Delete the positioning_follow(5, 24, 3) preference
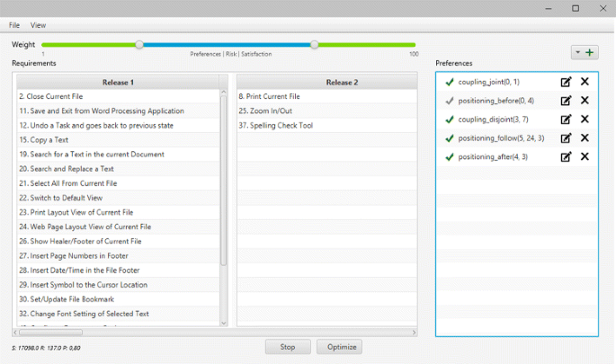The width and height of the screenshot is (616, 364). click(x=585, y=138)
